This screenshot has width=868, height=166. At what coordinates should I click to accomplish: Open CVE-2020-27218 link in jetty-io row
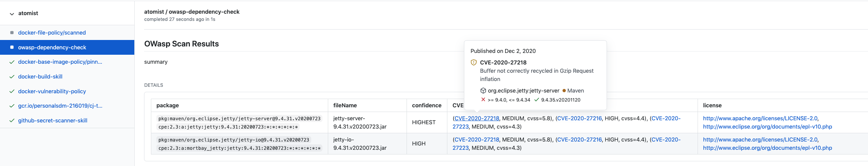point(477,140)
